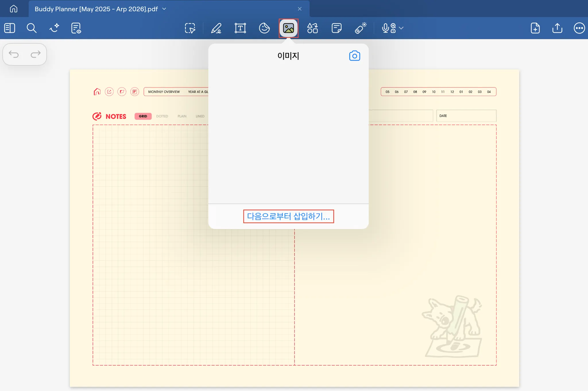Click 다음으로부터 삽입하기... link
The width and height of the screenshot is (588, 391).
point(288,216)
